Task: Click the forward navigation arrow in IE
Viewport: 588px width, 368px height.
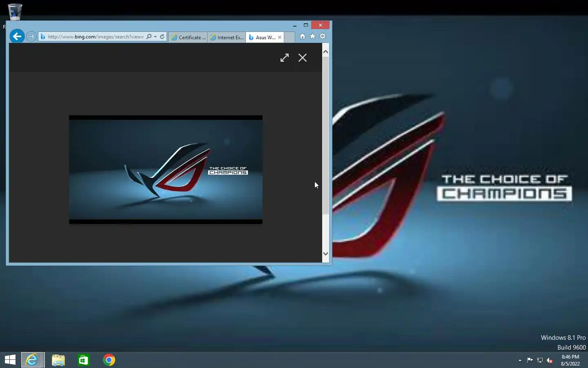Action: [x=31, y=36]
